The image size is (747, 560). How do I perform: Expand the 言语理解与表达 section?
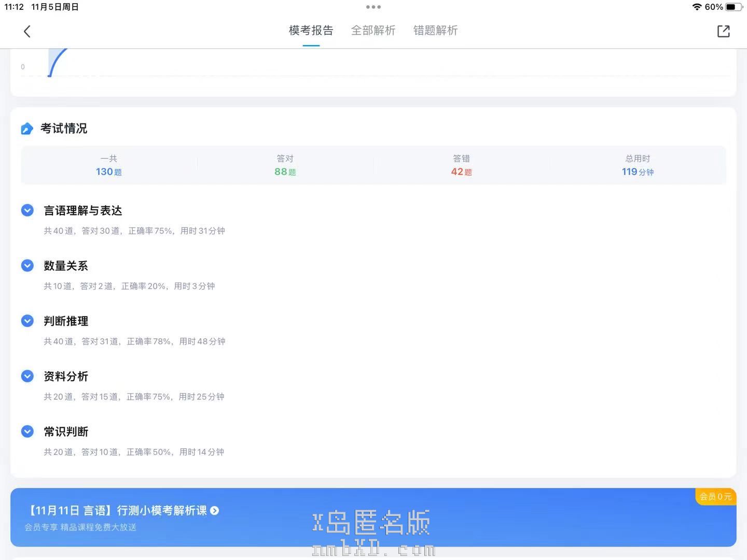[x=27, y=211]
